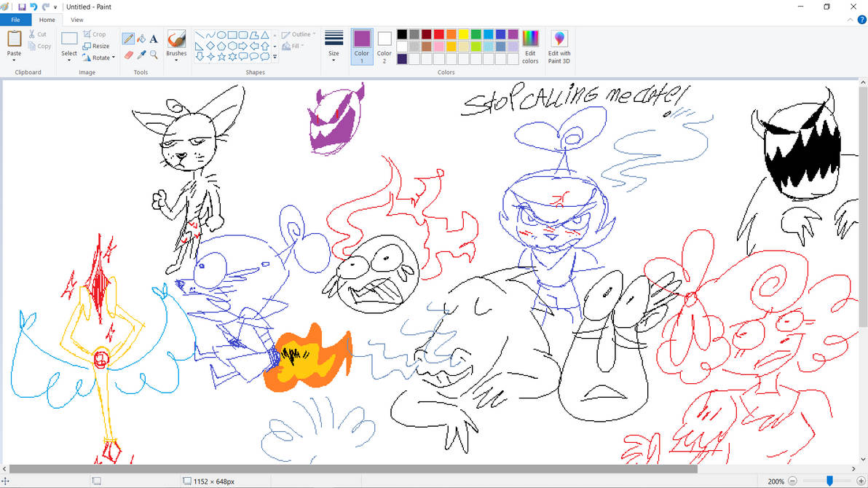Click the Brushes tool icon
Image resolution: width=868 pixels, height=488 pixels.
coord(176,39)
